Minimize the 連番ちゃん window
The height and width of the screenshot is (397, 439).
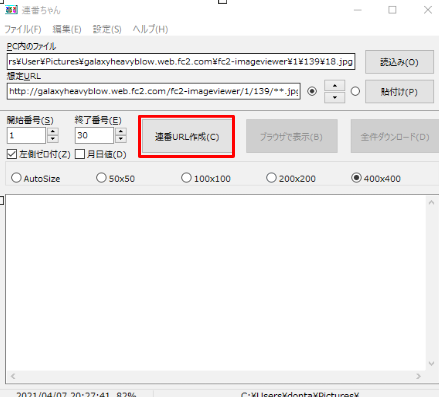[x=358, y=10]
